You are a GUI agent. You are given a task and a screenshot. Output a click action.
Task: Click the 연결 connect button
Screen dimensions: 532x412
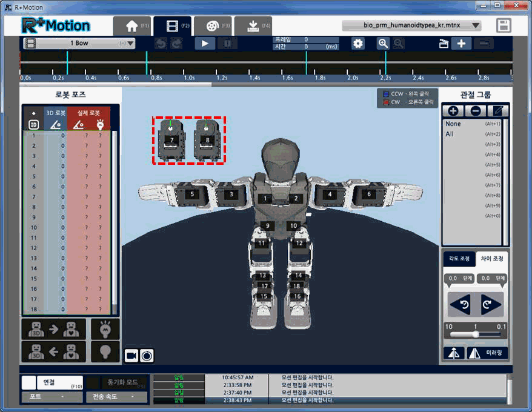(x=52, y=383)
